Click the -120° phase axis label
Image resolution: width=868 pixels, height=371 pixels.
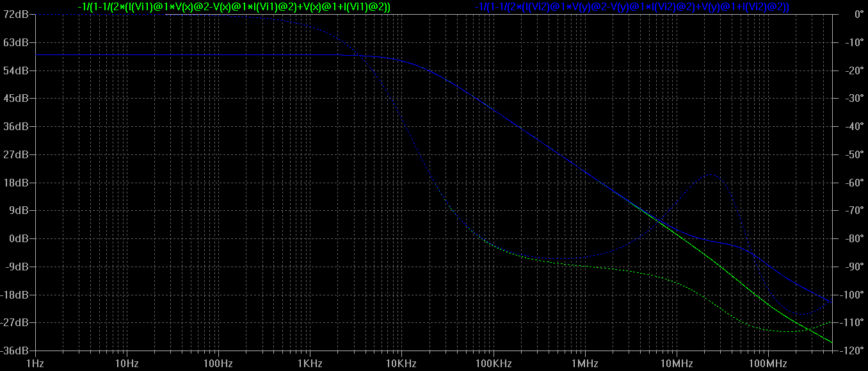[x=852, y=350]
